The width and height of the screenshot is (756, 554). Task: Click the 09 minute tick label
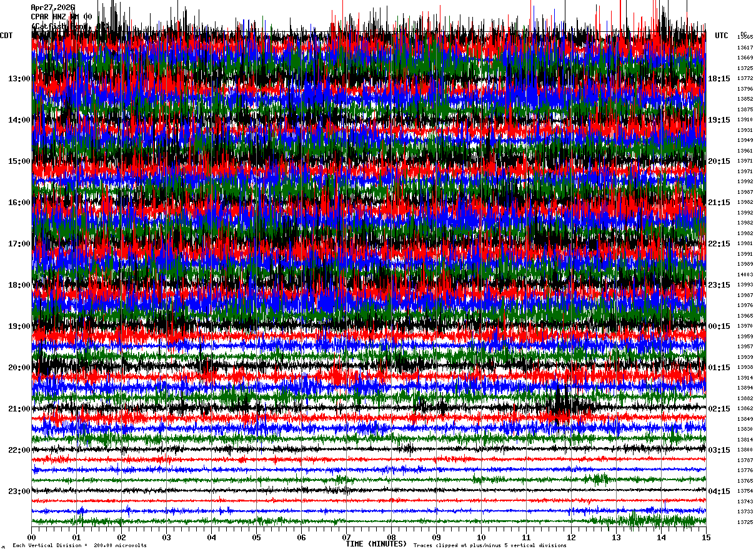point(437,537)
